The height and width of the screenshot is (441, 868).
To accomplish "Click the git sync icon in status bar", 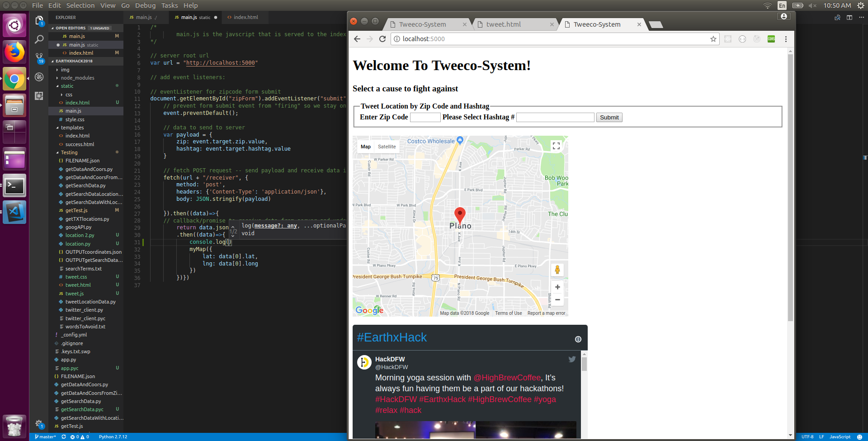I will pyautogui.click(x=64, y=437).
